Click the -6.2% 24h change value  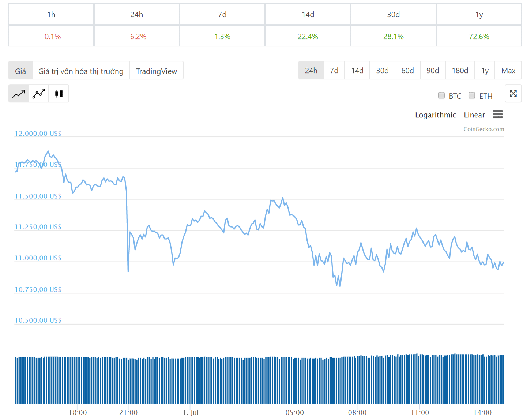point(137,36)
